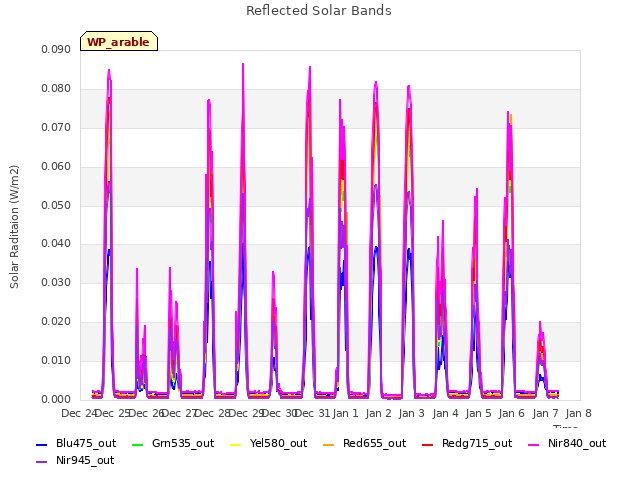640x480 pixels.
Task: Click the 0.040 y-axis tick label
Action: click(56, 244)
